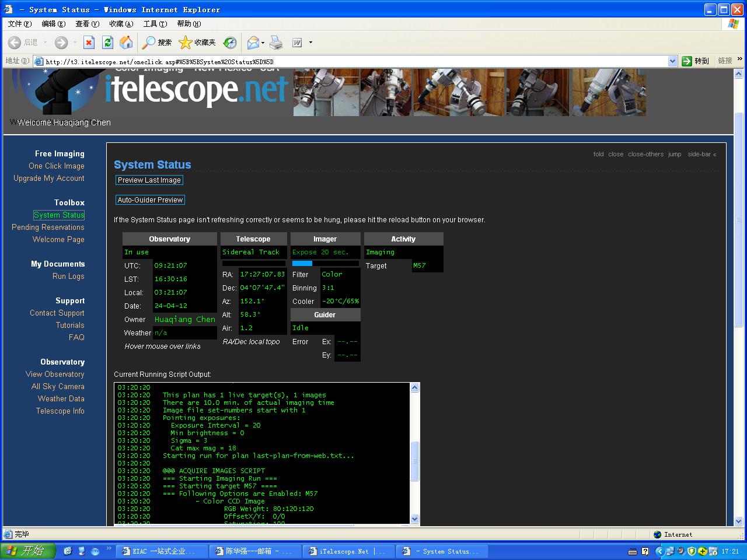Stop page loading with red X icon
Viewport: 747px width, 560px height.
tap(89, 43)
